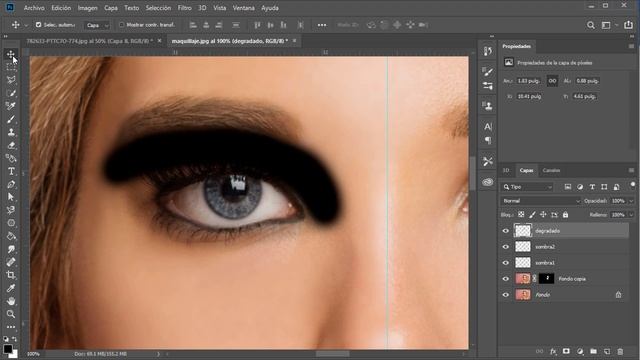Delete layer using trash icon
640x360 pixels.
click(x=620, y=351)
